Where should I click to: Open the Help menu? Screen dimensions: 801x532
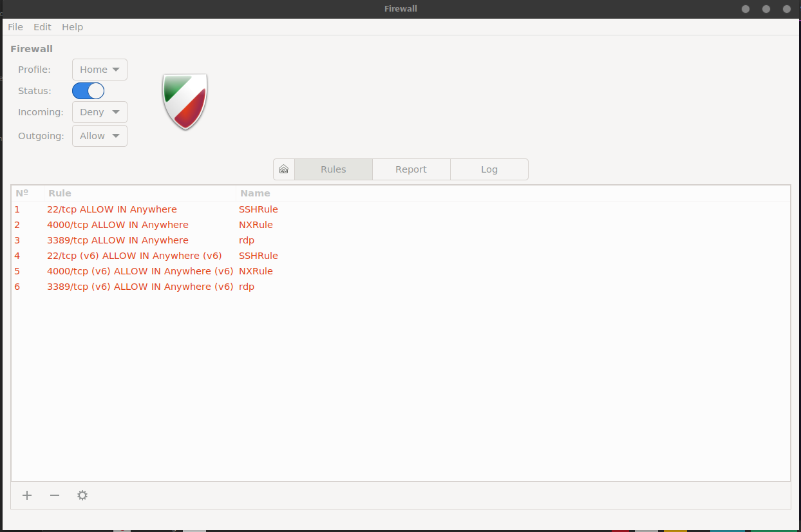coord(73,27)
